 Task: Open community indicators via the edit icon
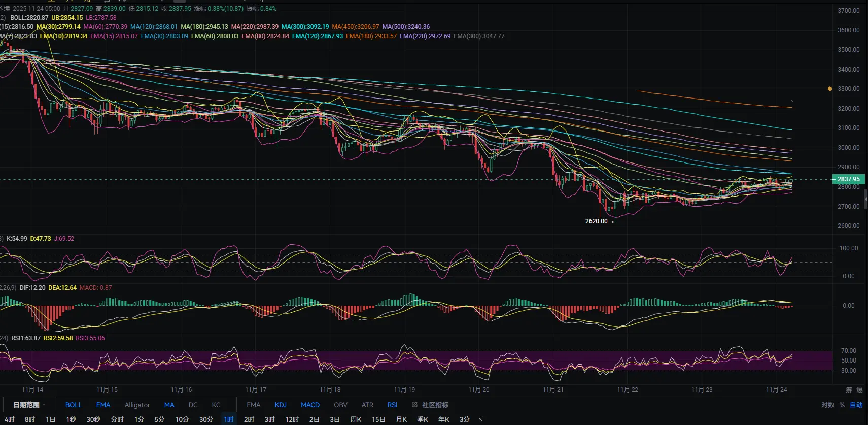coord(414,405)
